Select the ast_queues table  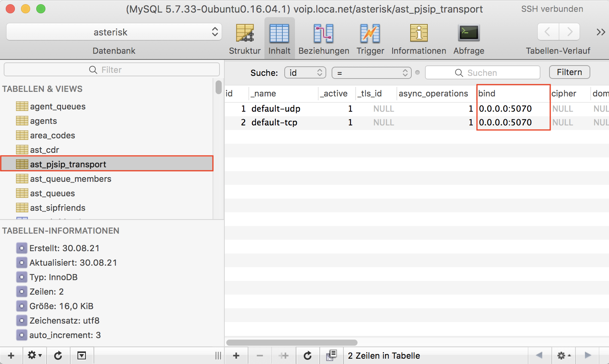(52, 193)
